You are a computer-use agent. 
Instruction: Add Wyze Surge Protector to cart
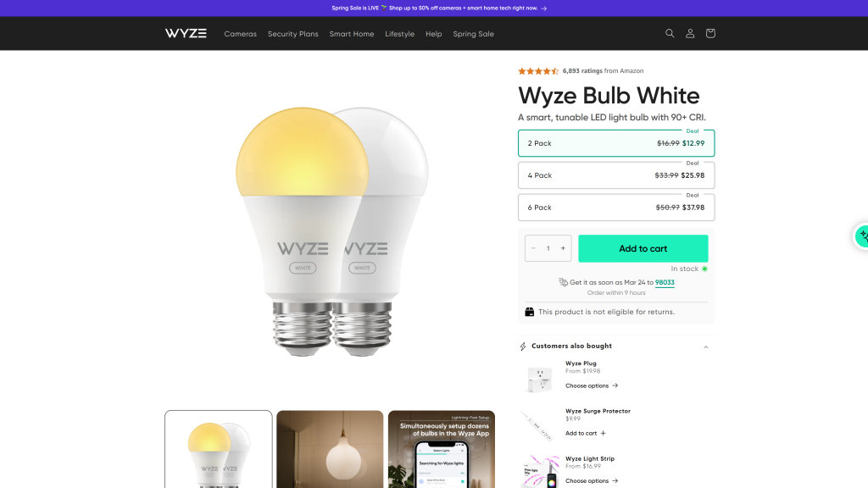[585, 433]
